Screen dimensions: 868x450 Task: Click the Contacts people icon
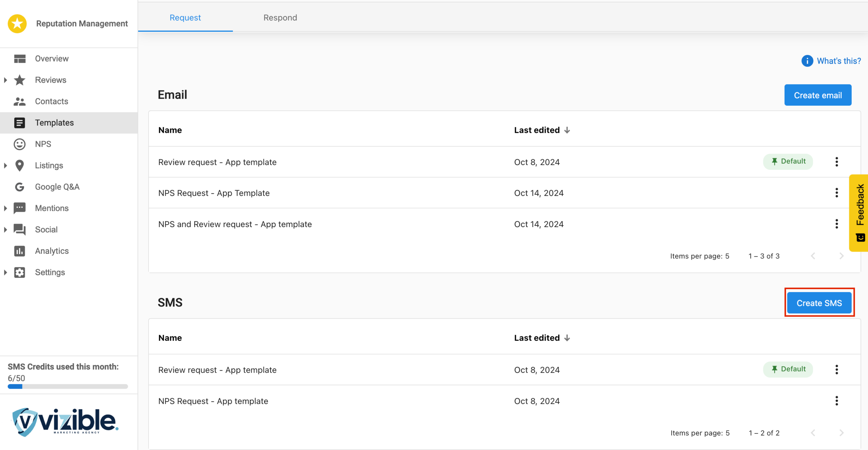tap(20, 101)
